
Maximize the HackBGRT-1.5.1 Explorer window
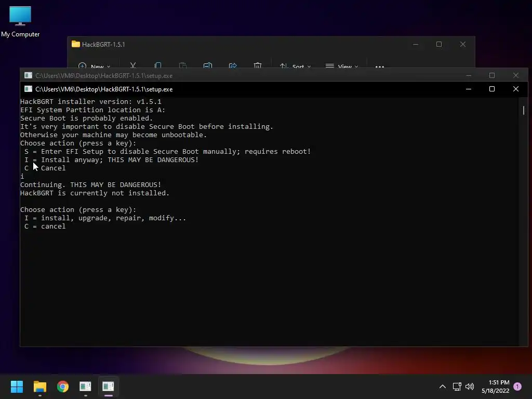pyautogui.click(x=439, y=45)
